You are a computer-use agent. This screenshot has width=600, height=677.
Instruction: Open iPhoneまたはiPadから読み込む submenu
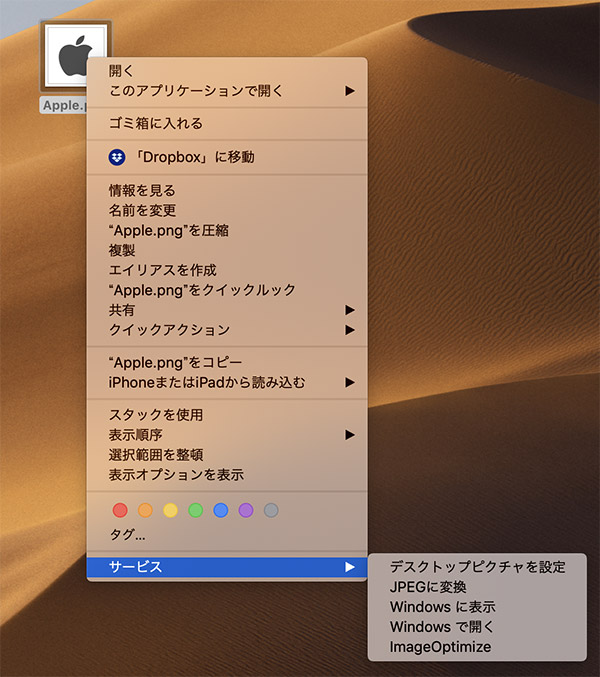(x=227, y=382)
